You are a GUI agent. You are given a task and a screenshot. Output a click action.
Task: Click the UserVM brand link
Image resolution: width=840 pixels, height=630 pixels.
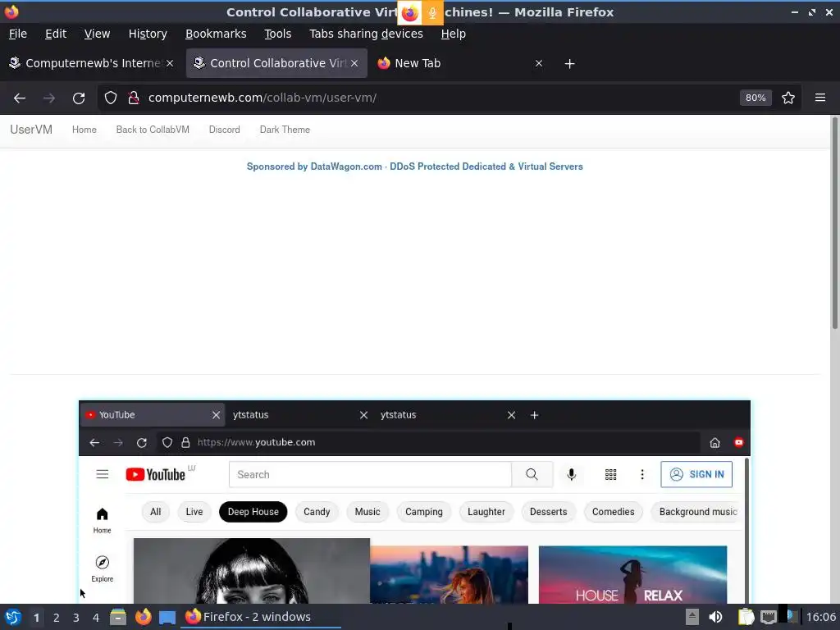coord(31,130)
